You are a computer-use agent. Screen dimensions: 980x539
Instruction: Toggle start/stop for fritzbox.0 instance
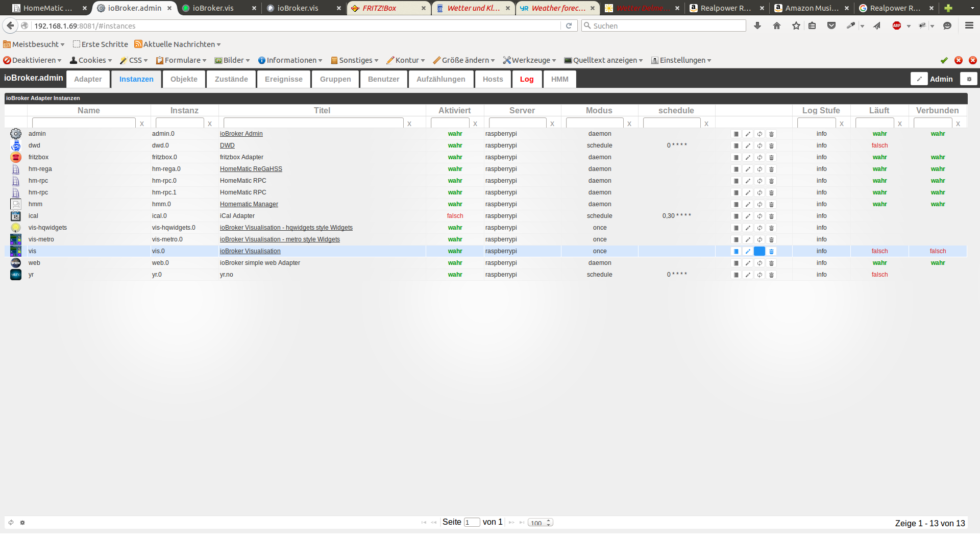[736, 157]
